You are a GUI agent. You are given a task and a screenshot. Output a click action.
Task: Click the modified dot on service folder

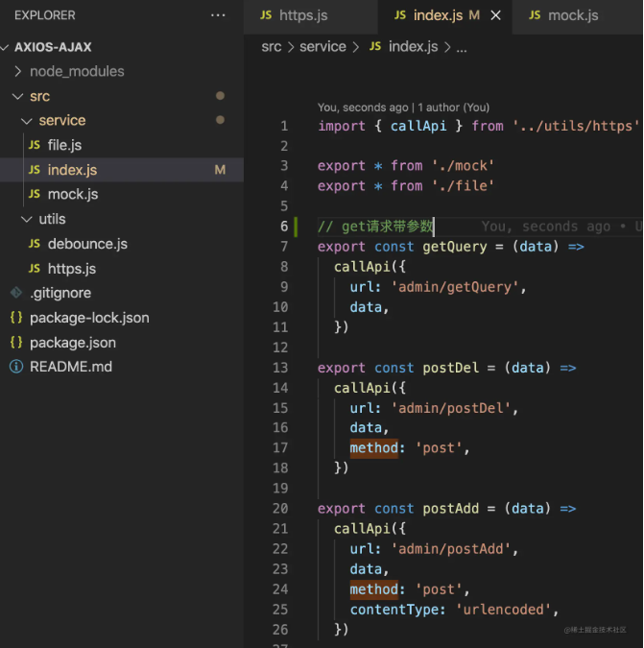(220, 120)
